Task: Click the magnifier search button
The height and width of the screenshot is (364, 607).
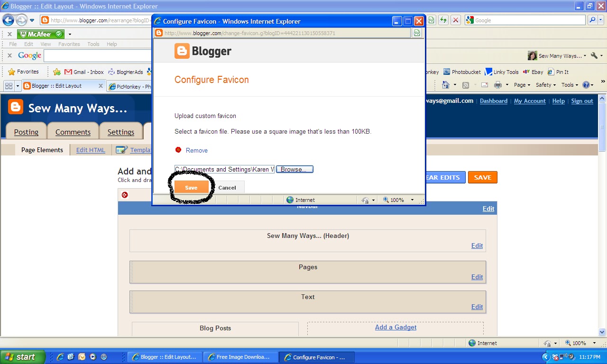Action: pos(592,20)
